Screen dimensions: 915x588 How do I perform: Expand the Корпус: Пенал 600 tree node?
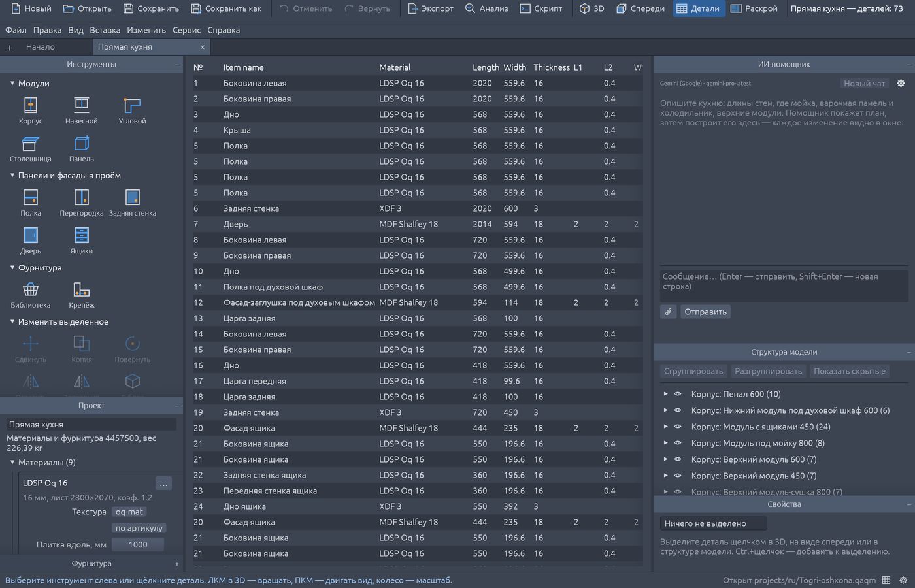coord(665,394)
